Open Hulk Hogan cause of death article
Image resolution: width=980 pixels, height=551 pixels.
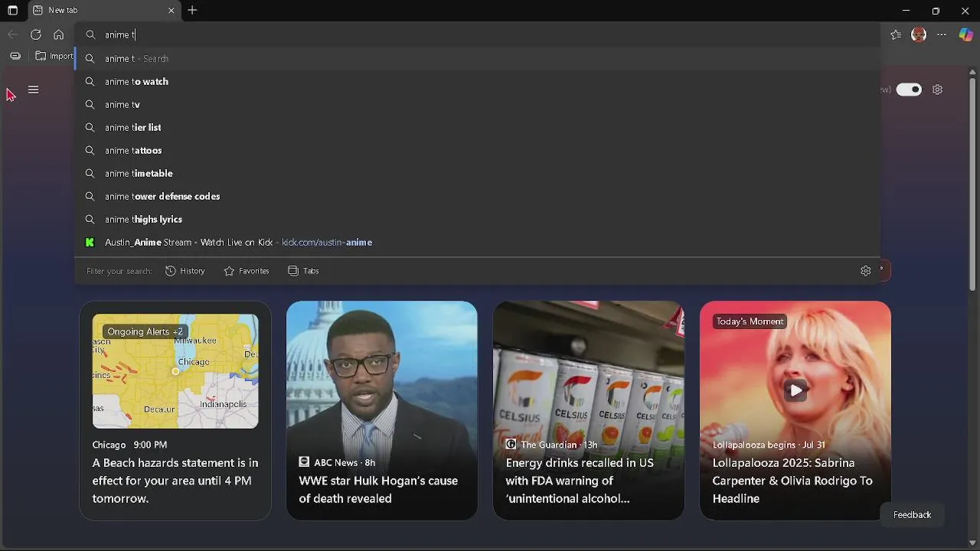click(378, 490)
